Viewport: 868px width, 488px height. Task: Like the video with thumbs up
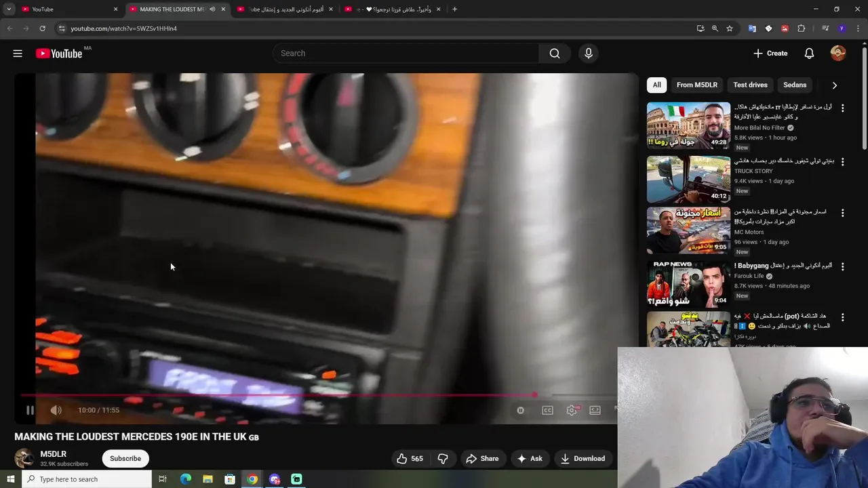[x=410, y=459]
